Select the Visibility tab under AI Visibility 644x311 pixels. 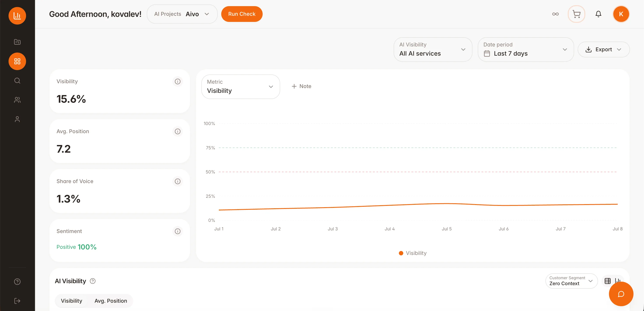tap(71, 301)
